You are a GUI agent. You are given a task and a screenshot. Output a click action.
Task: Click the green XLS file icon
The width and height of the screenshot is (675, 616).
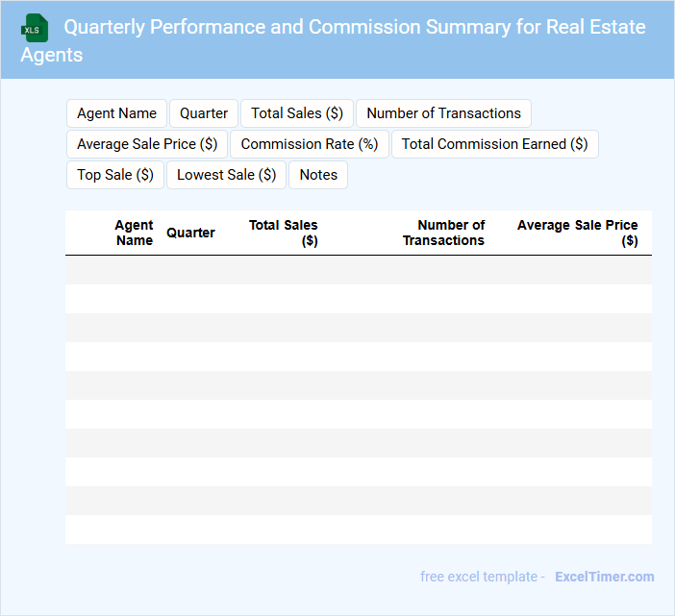tap(34, 28)
